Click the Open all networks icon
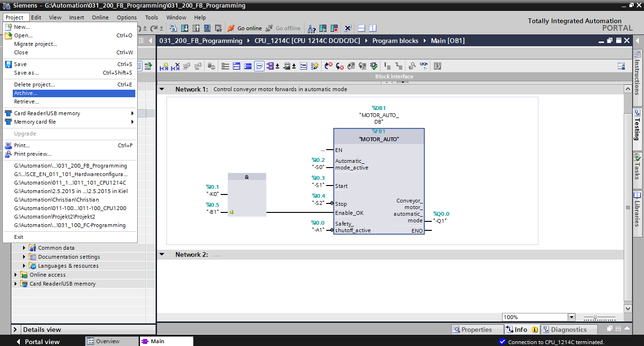 (x=237, y=66)
